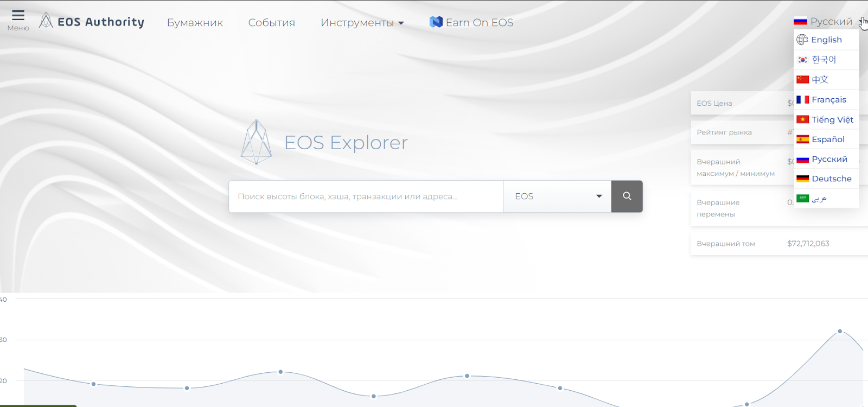Click the EOS Explorer heading

346,143
